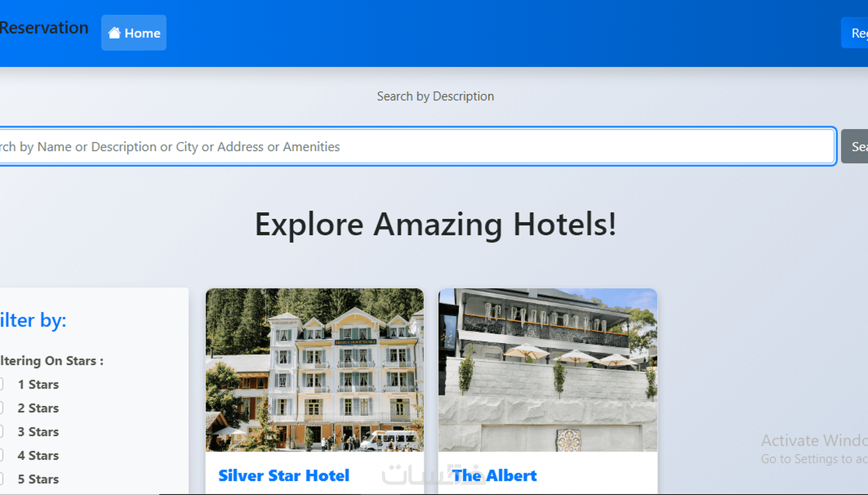The image size is (868, 495).
Task: Open the Register button in the navbar
Action: [x=855, y=33]
